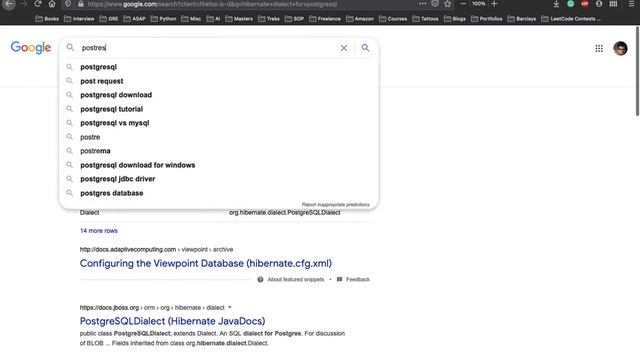The image size is (640, 360).
Task: Focus the Google search input field
Action: [x=208, y=48]
